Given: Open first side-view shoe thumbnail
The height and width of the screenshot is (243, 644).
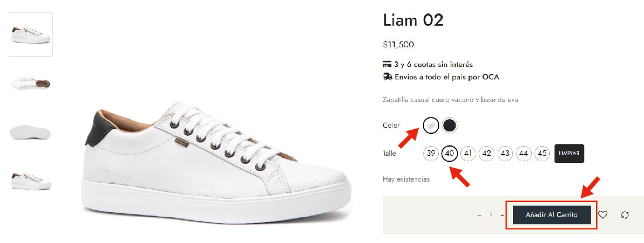Looking at the screenshot, I should pyautogui.click(x=30, y=34).
